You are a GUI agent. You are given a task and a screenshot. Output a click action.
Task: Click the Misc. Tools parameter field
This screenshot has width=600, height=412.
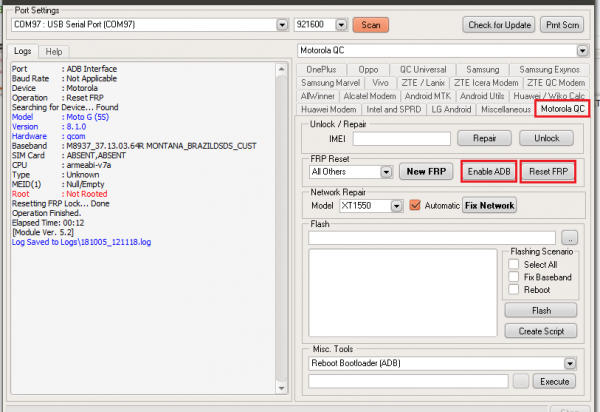[408, 381]
